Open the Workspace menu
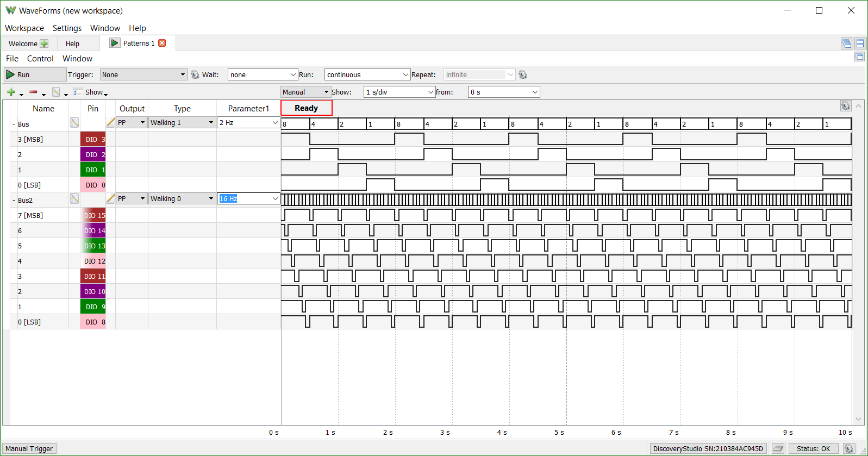This screenshot has width=868, height=456. coord(24,28)
